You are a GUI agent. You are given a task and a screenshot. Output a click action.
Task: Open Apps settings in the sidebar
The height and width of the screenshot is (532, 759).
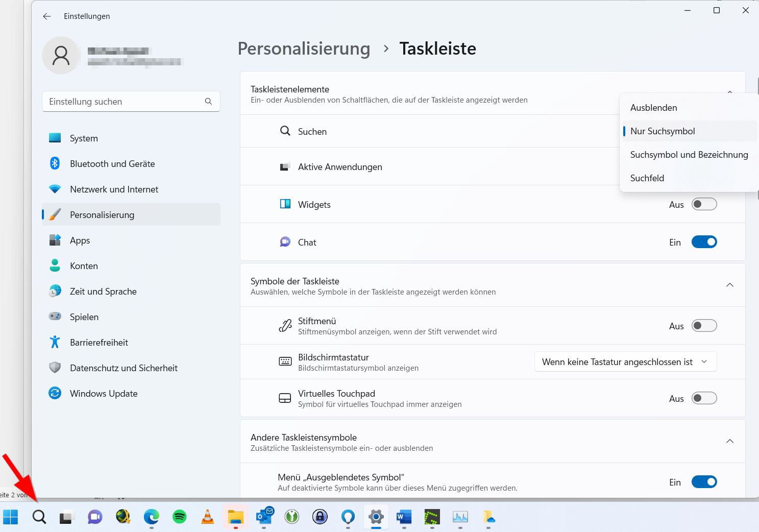[131, 240]
